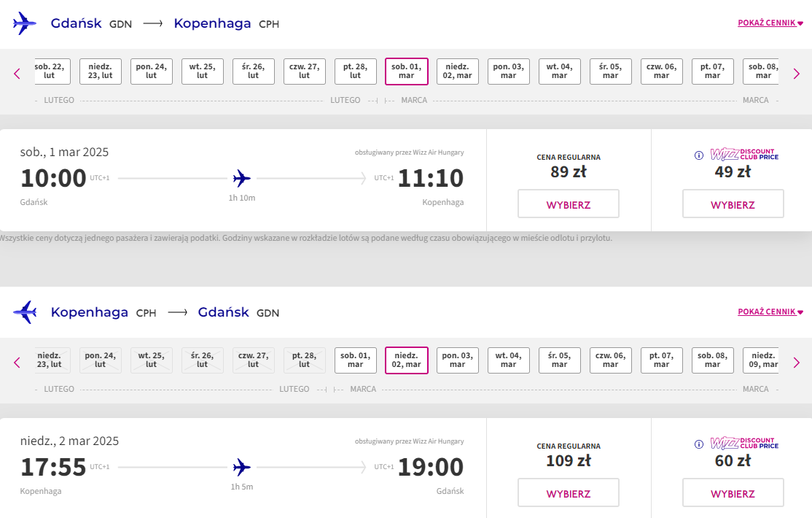Select outbound date pt. 28, lut
Viewport: 812px width, 518px height.
tap(355, 71)
